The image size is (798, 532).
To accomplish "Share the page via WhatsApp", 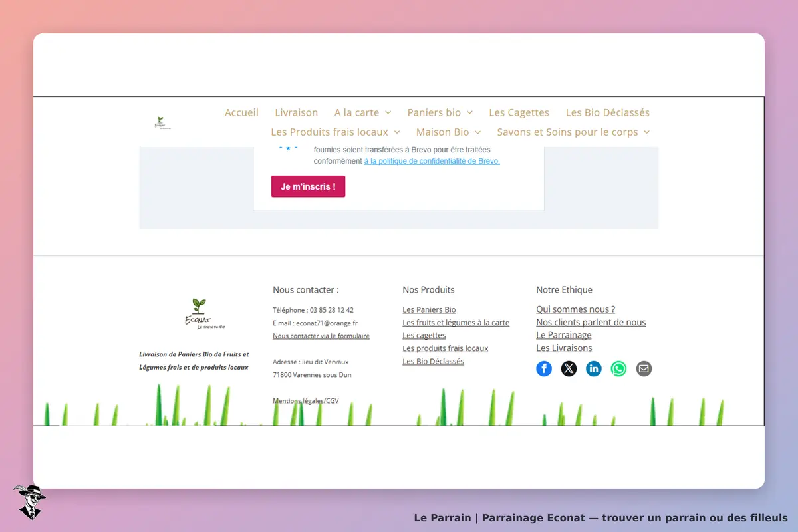I will tap(619, 368).
